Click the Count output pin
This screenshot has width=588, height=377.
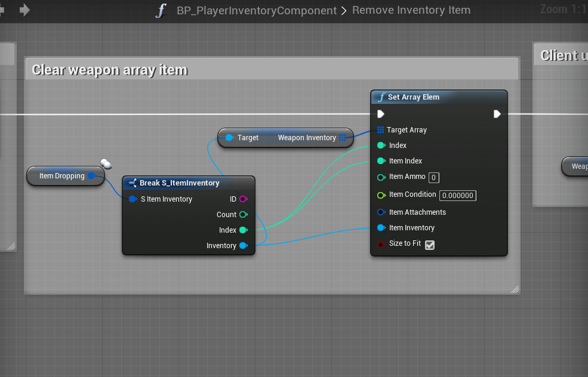click(243, 215)
